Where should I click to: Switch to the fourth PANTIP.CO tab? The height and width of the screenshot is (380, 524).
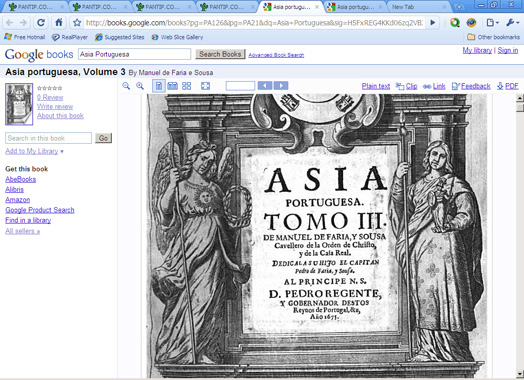(227, 7)
